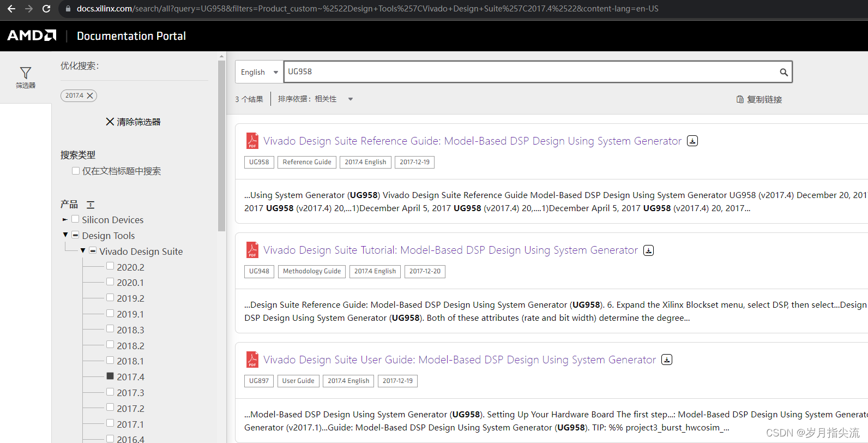The width and height of the screenshot is (868, 443).
Task: Open the sort by relevance dropdown
Action: point(316,99)
